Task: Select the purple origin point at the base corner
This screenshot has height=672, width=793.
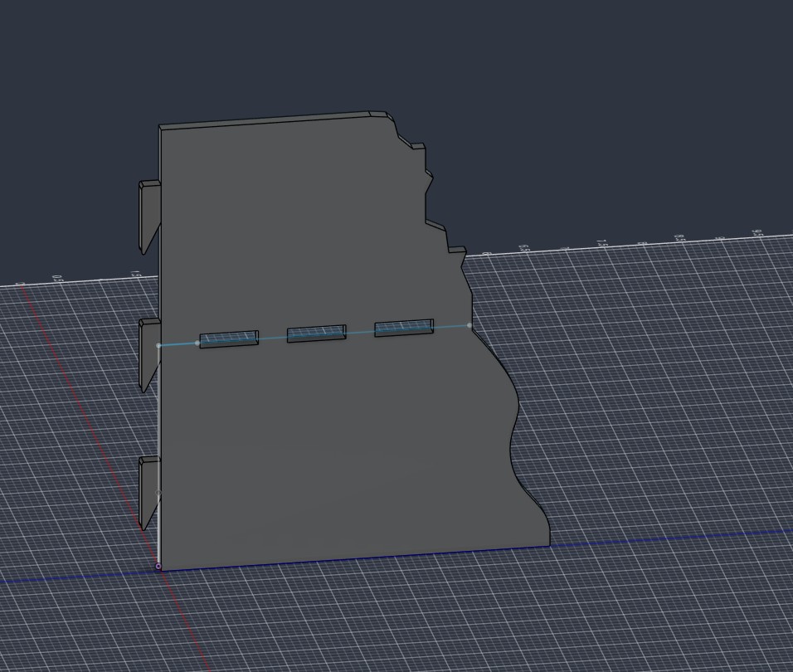Action: (158, 567)
